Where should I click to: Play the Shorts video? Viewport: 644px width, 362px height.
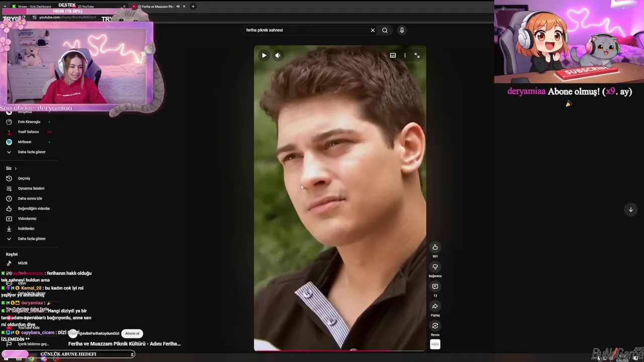click(x=264, y=55)
